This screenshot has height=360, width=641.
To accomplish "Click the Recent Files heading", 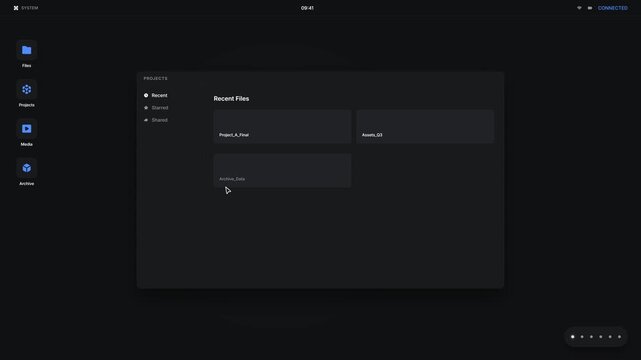I will point(231,98).
